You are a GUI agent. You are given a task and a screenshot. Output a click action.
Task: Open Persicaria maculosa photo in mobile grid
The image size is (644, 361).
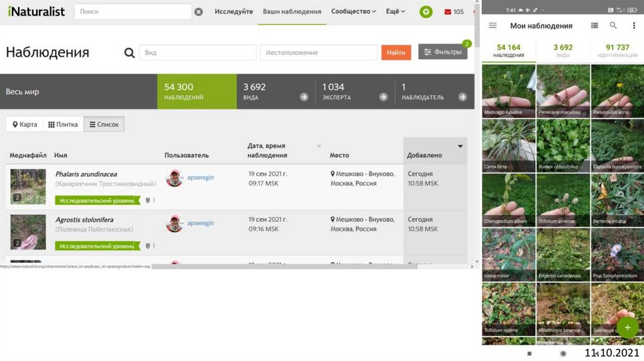563,91
